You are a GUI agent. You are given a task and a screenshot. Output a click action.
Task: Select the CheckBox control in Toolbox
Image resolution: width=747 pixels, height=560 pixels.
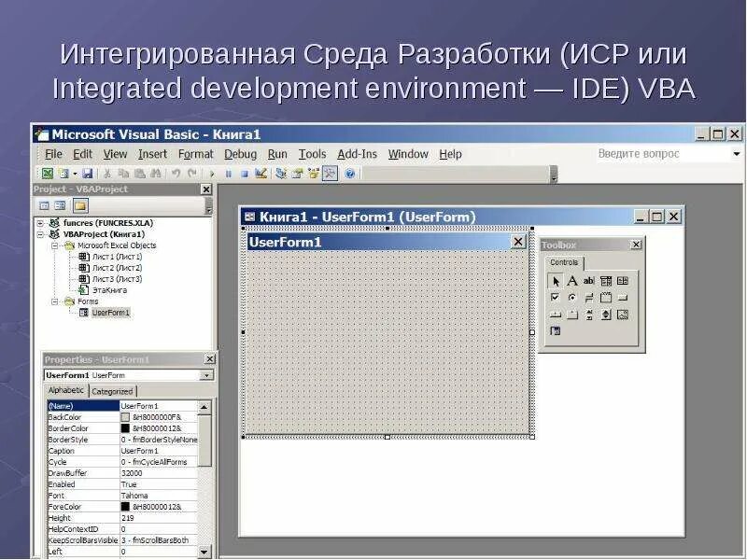(555, 298)
